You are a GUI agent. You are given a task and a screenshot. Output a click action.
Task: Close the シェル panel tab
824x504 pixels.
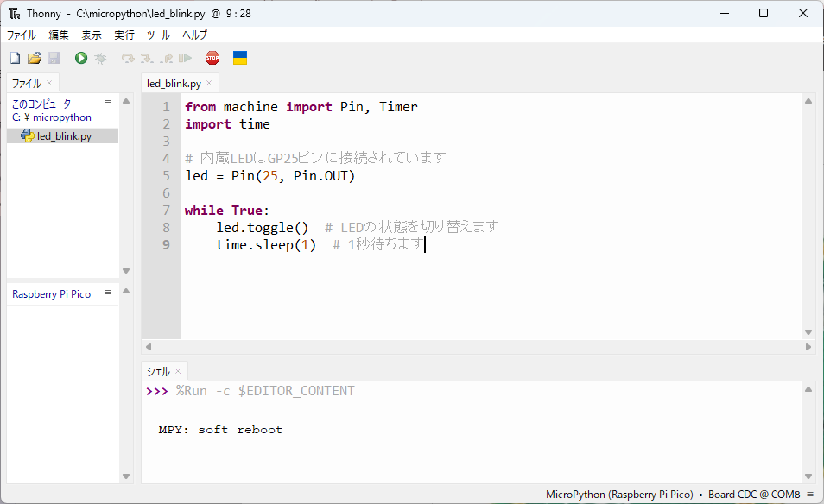click(178, 371)
